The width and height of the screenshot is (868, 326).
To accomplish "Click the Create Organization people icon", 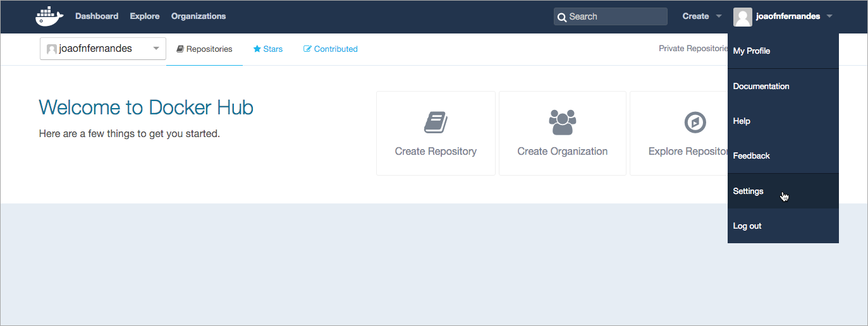I will 562,122.
